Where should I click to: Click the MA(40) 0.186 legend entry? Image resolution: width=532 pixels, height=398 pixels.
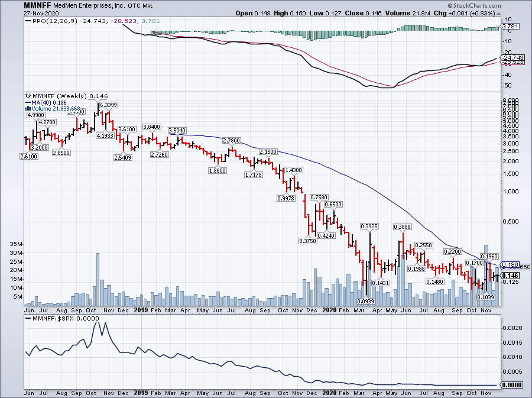point(49,102)
